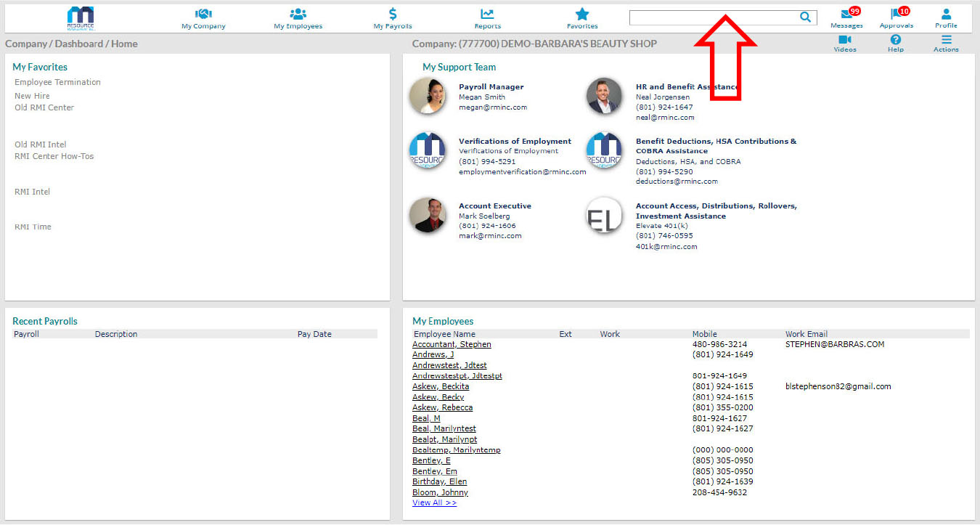Viewport: 980px width, 525px height.
Task: Click the search magnifying glass icon
Action: pos(805,17)
